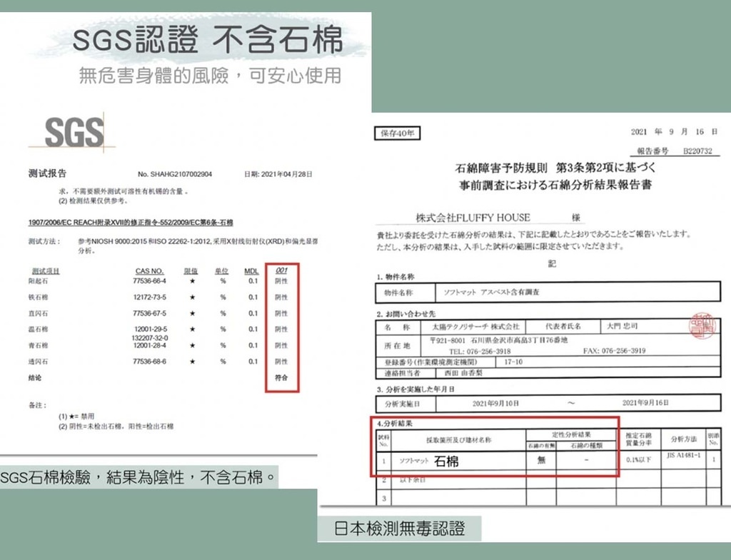Click the "透闪石" test item
Viewport: 731px width, 560px height.
pos(38,362)
